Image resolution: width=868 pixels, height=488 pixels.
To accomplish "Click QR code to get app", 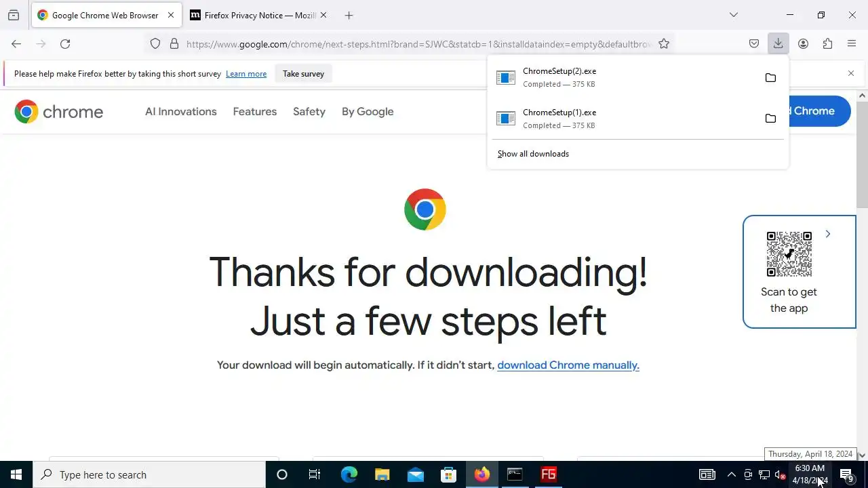I will click(x=789, y=254).
